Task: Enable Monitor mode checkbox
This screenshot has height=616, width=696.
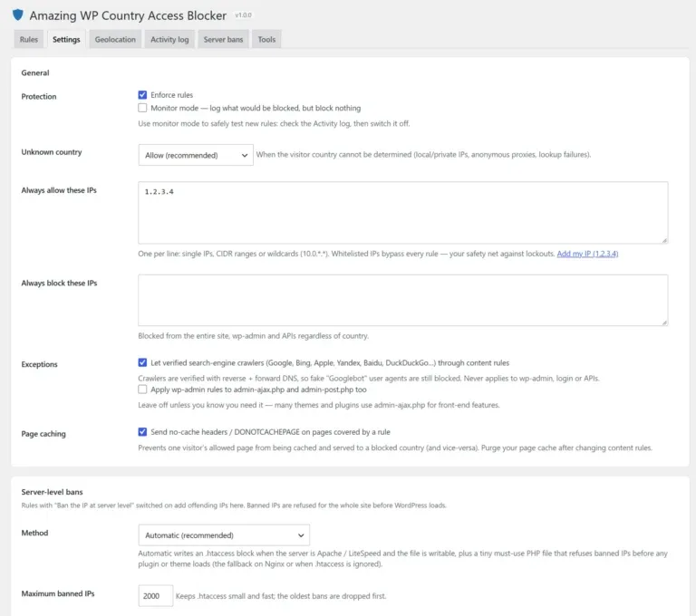Action: coord(142,108)
